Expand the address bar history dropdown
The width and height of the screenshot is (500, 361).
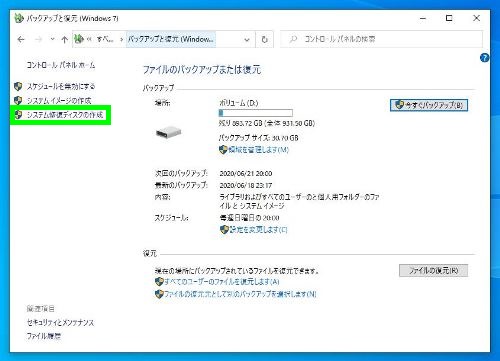coord(247,39)
